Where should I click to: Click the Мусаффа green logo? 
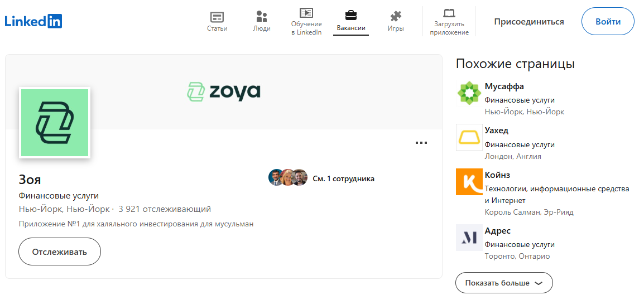click(469, 93)
